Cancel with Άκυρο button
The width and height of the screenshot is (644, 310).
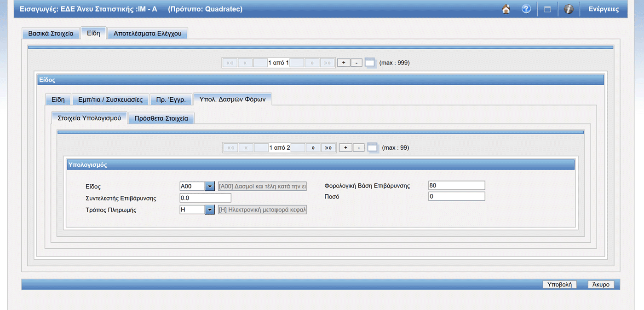click(x=601, y=284)
